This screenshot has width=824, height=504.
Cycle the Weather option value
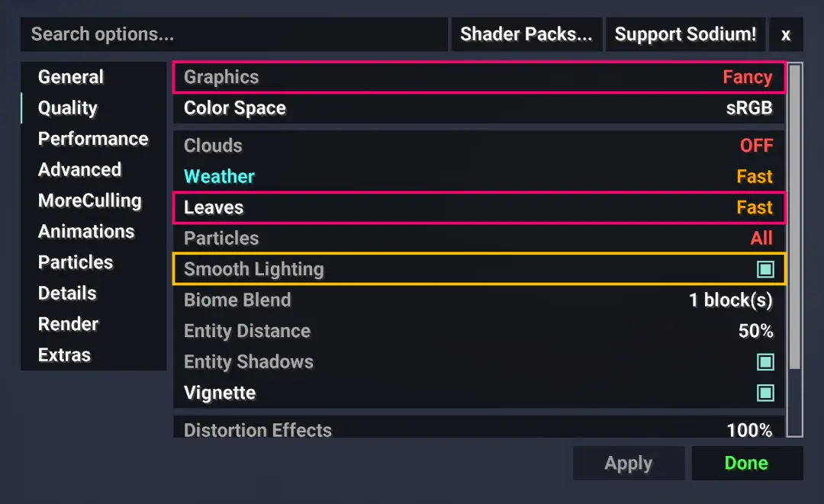tap(479, 176)
